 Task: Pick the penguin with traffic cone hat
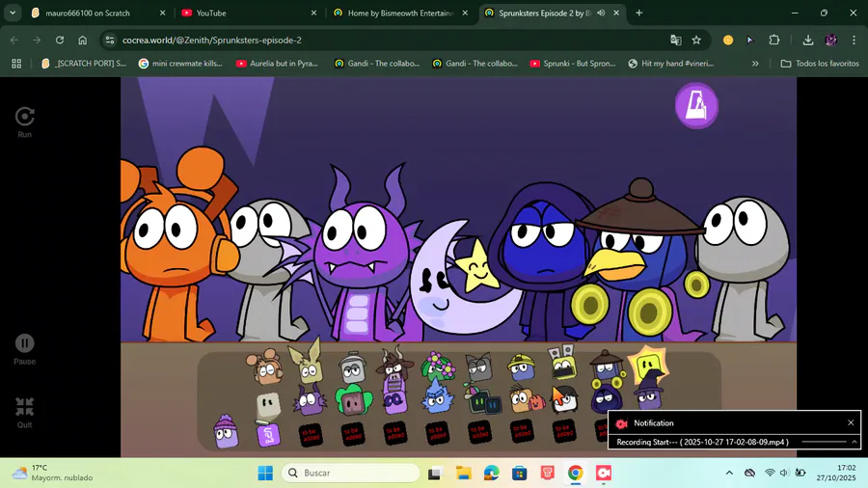click(563, 398)
